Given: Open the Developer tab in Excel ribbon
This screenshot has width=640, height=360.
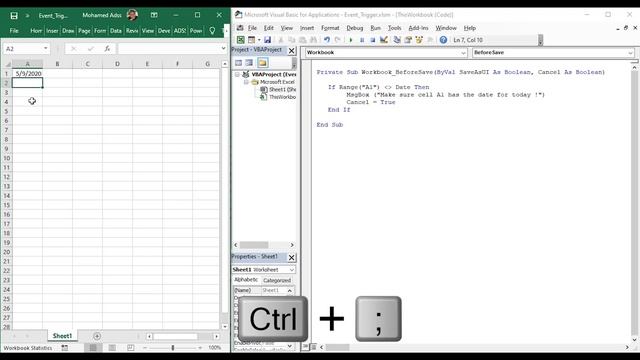Looking at the screenshot, I should (164, 31).
